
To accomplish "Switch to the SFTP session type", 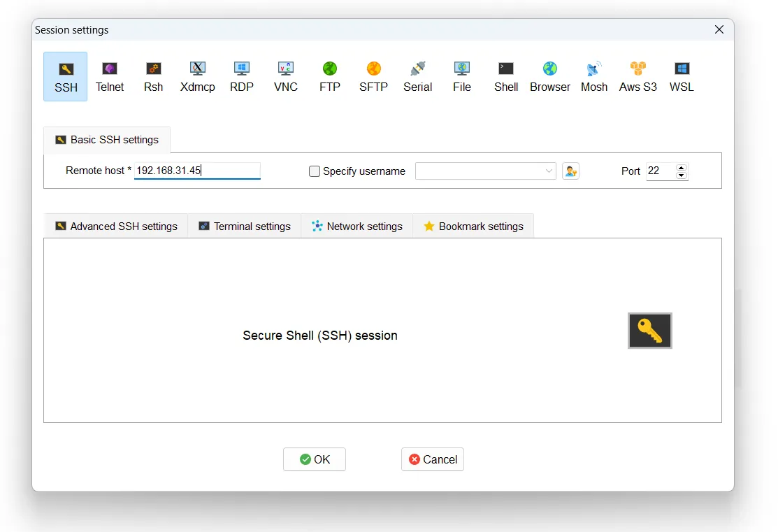I will click(x=373, y=76).
